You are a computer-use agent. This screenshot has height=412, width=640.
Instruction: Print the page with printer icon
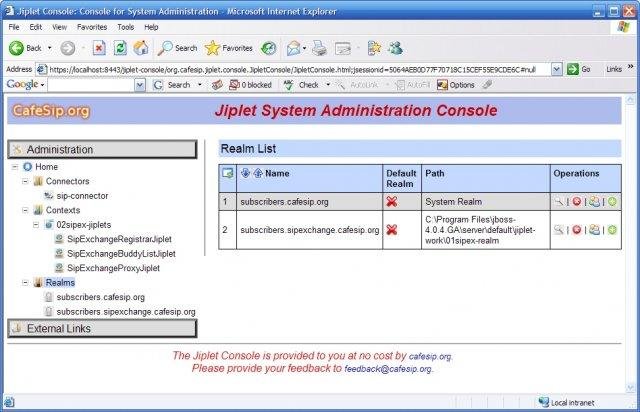coord(319,48)
